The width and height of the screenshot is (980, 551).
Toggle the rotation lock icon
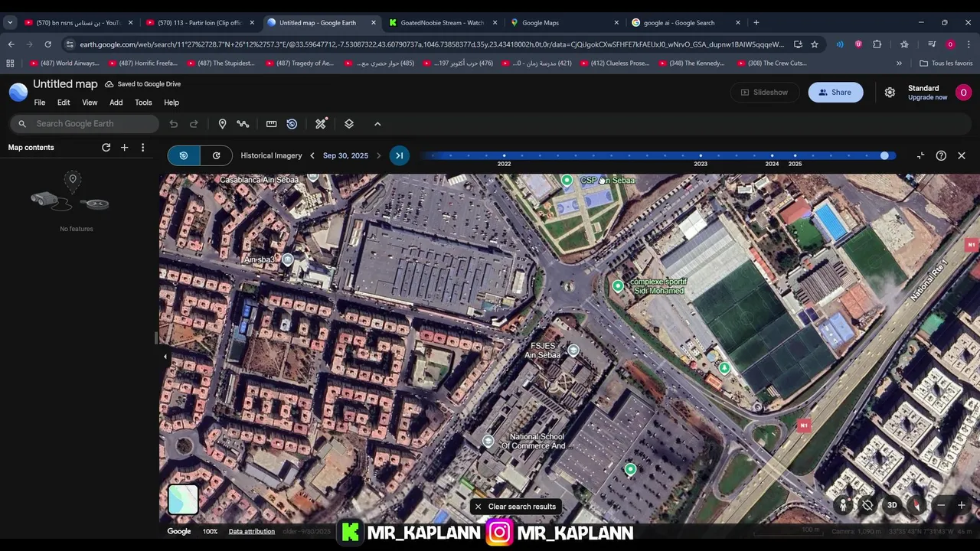(867, 505)
